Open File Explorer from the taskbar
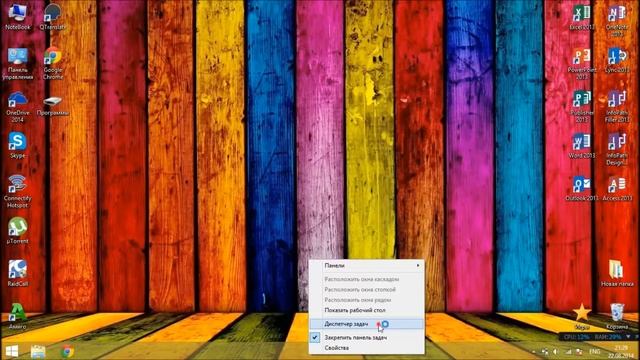 [x=38, y=351]
